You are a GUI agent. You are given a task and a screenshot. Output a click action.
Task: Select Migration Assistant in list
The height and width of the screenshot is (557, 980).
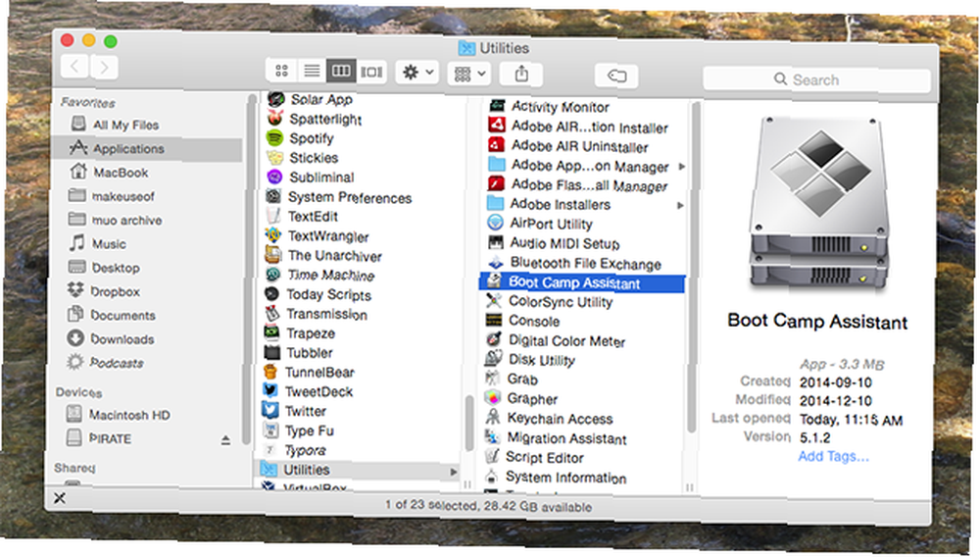[x=566, y=438]
